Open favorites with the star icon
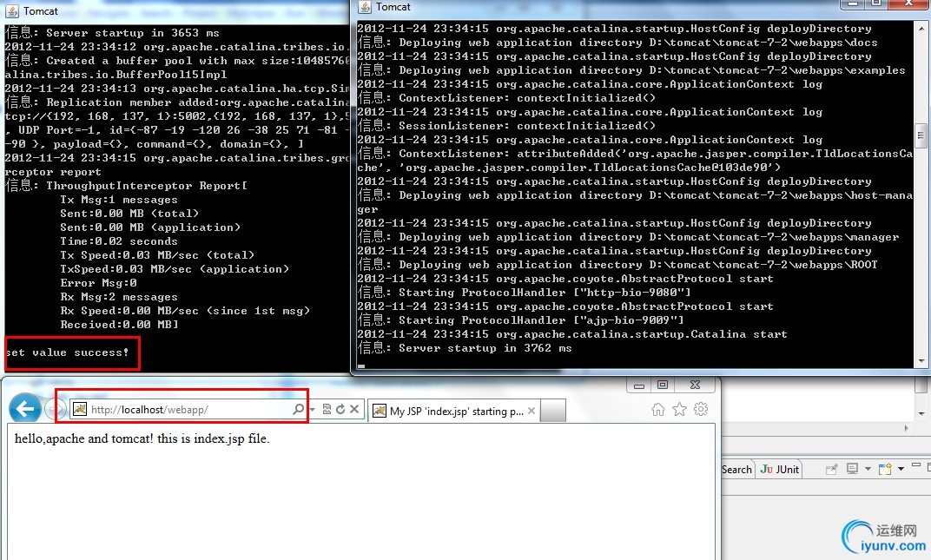 (679, 409)
